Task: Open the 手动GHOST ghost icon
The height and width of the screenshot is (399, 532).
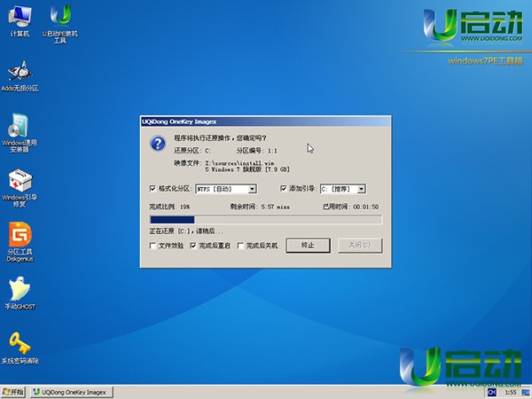Action: 20,293
